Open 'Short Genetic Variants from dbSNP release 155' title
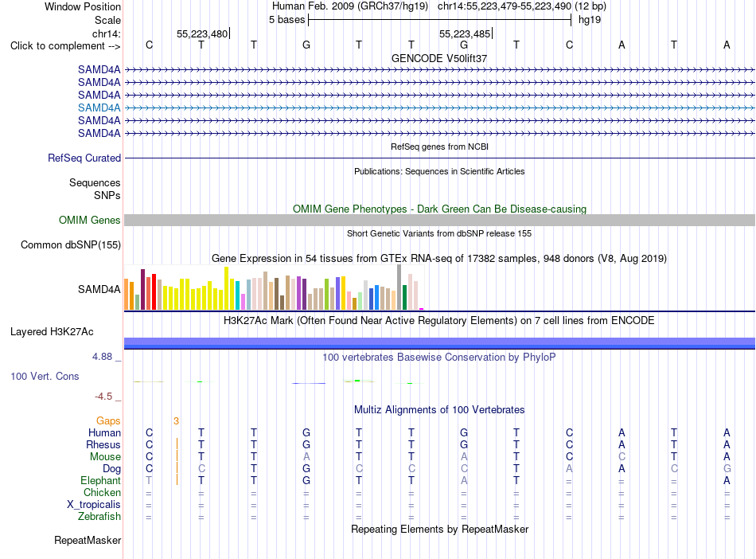Image resolution: width=756 pixels, height=559 pixels. pos(439,233)
